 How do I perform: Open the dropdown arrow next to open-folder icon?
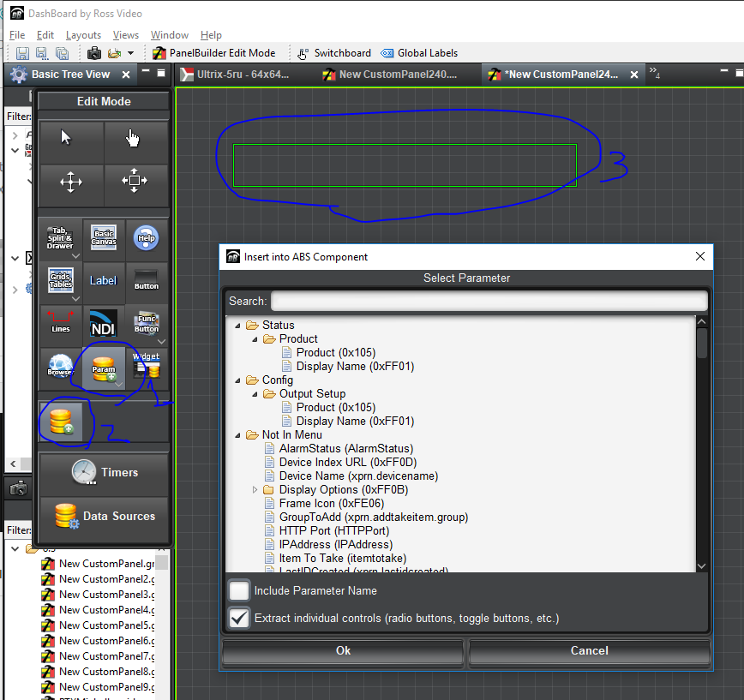(130, 53)
